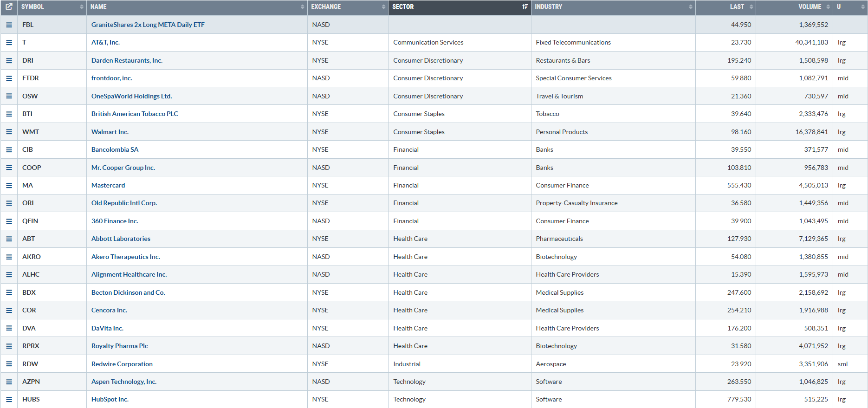Click the hamburger icon beside MA
The image size is (868, 408).
point(9,185)
